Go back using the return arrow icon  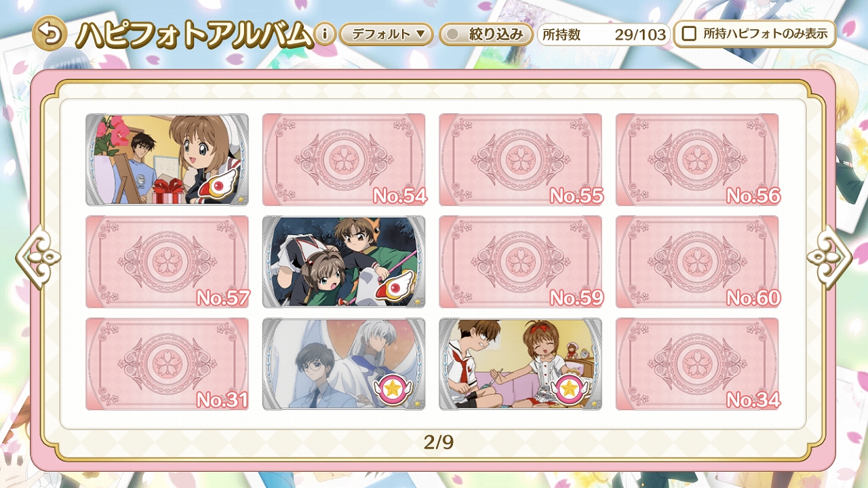[x=50, y=33]
